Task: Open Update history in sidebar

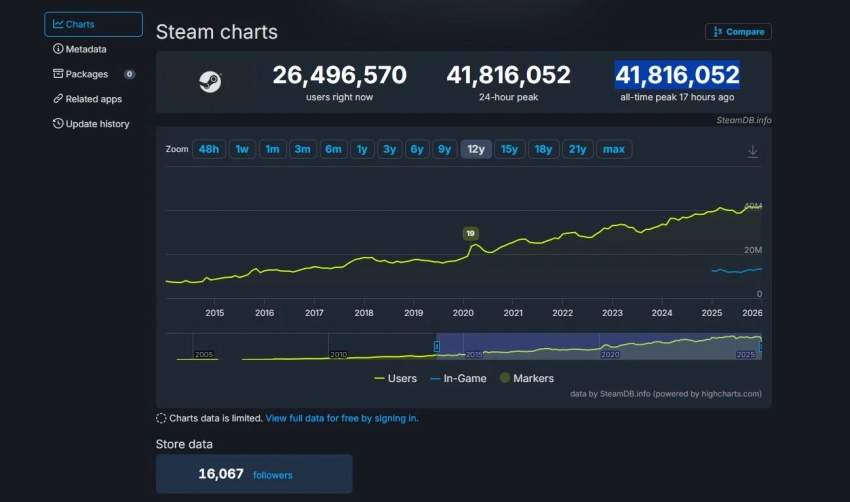Action: (91, 124)
